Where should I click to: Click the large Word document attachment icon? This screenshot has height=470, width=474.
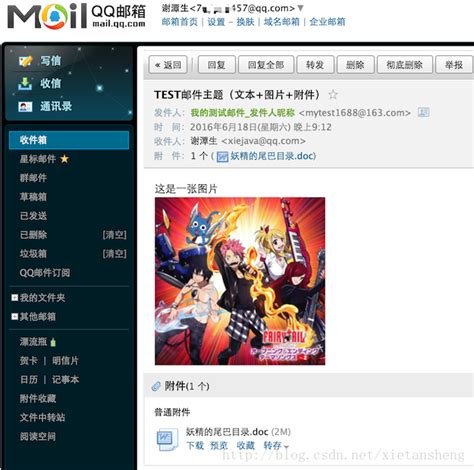click(167, 439)
